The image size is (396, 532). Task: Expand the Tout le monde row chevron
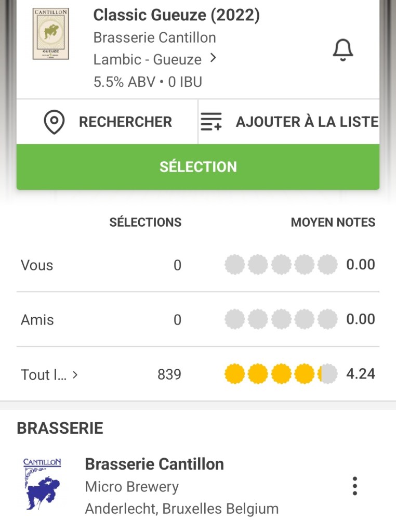pos(75,374)
